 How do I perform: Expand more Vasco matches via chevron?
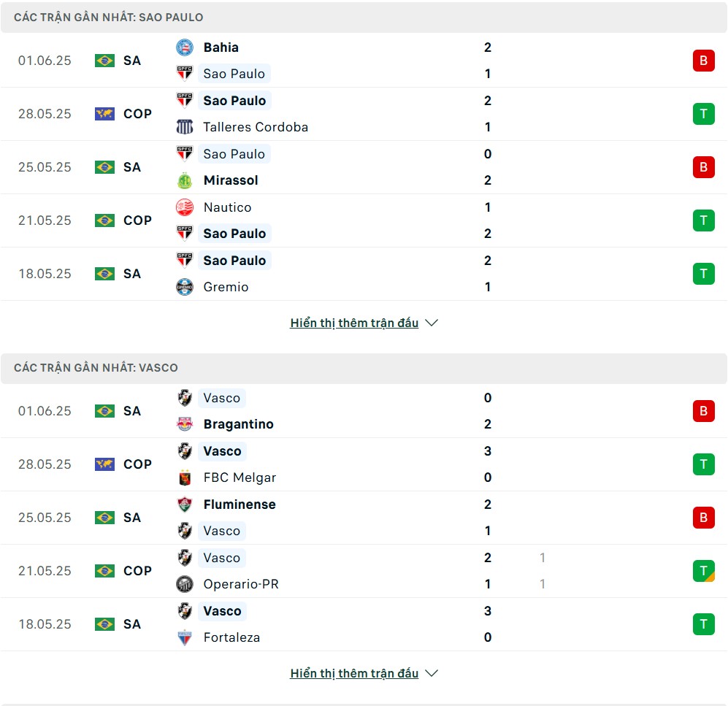(x=432, y=673)
